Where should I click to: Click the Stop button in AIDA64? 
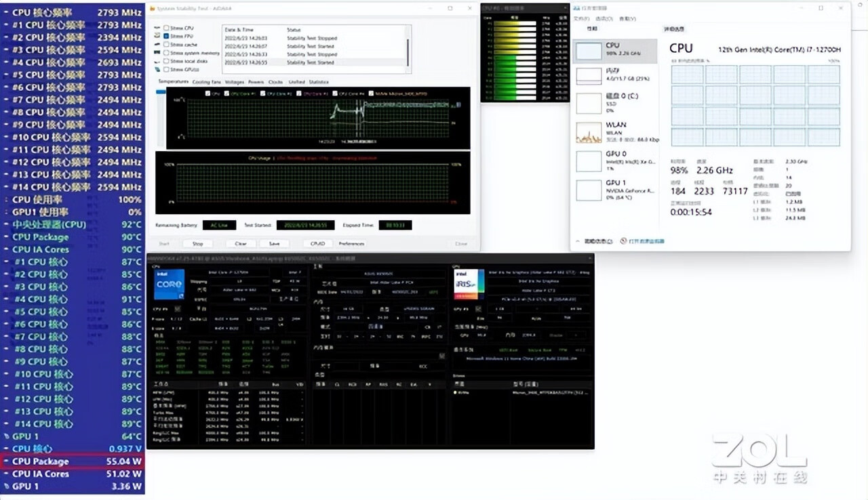[x=198, y=243]
